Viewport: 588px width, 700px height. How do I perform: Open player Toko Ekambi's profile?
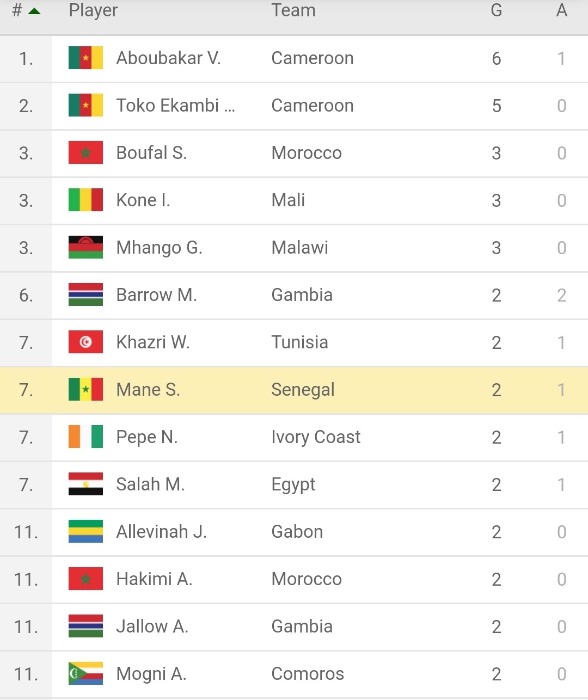(175, 105)
